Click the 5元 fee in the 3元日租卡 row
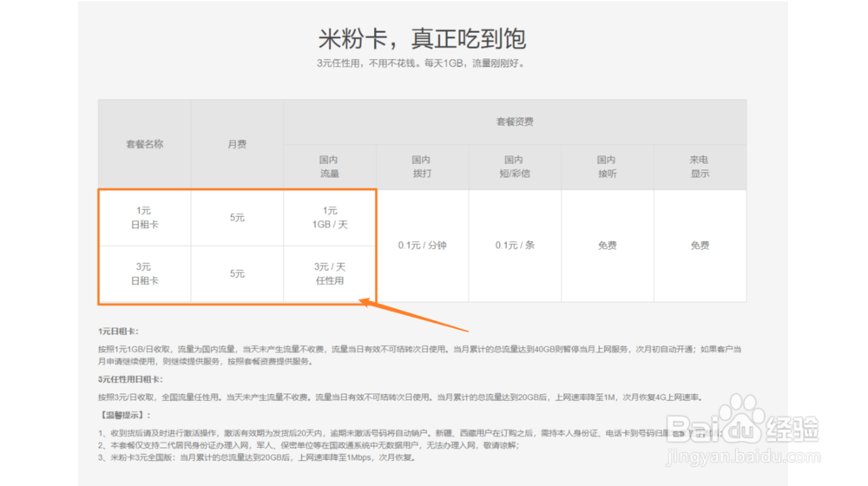 pyautogui.click(x=237, y=273)
